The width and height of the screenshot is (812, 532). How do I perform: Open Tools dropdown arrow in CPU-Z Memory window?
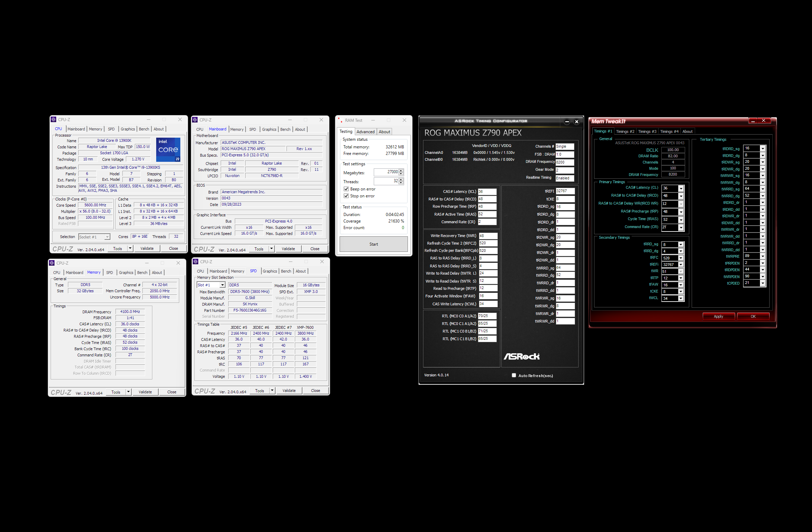(x=128, y=392)
